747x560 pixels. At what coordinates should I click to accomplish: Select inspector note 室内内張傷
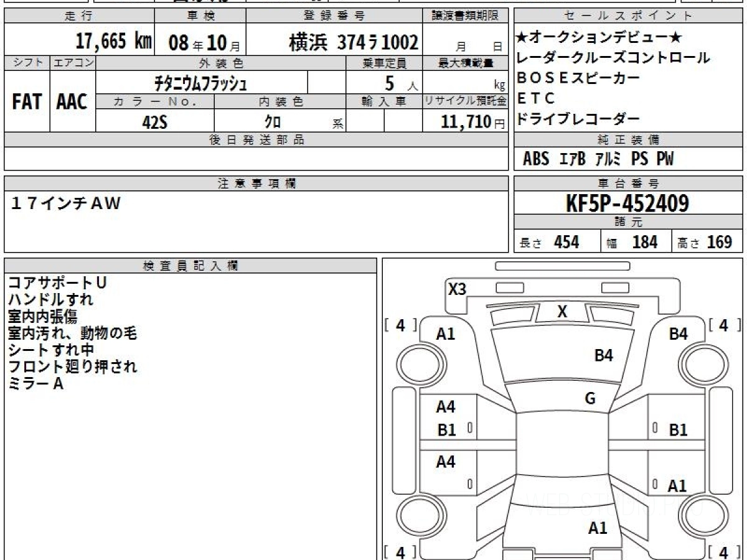pos(42,316)
